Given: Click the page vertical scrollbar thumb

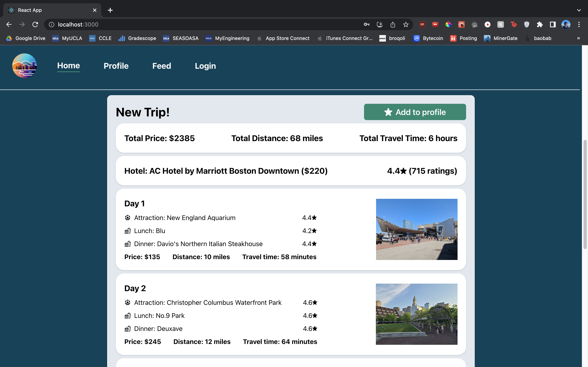Looking at the screenshot, I should (585, 194).
